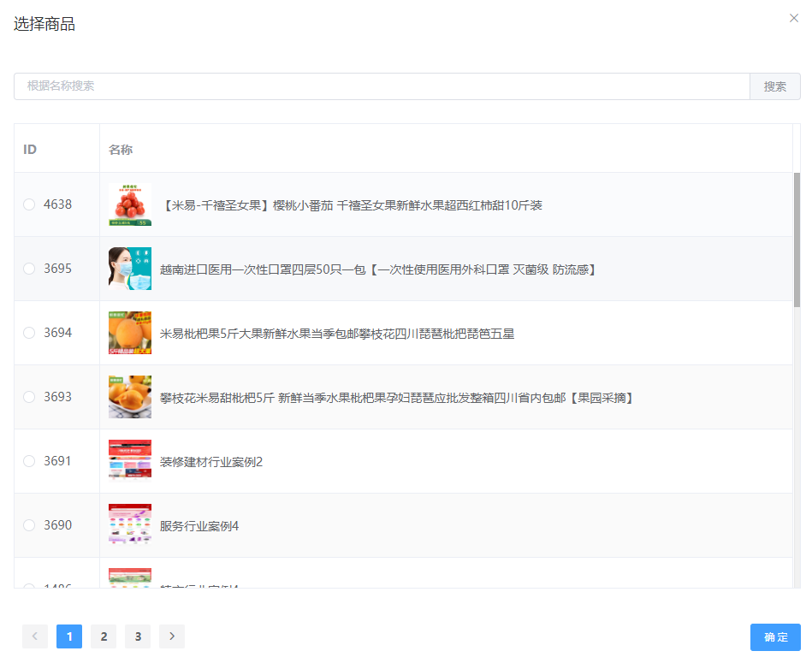Switch to page 2 of results
Image resolution: width=812 pixels, height=657 pixels.
pos(104,636)
